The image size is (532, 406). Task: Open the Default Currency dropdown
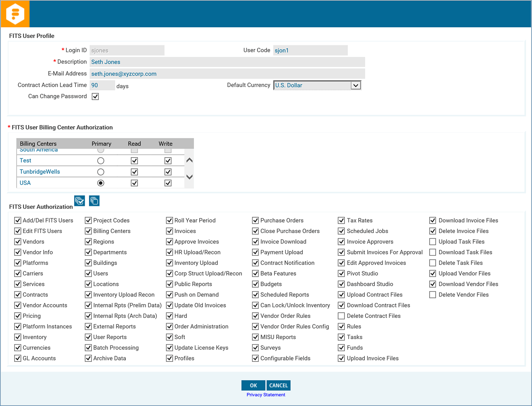pos(355,85)
